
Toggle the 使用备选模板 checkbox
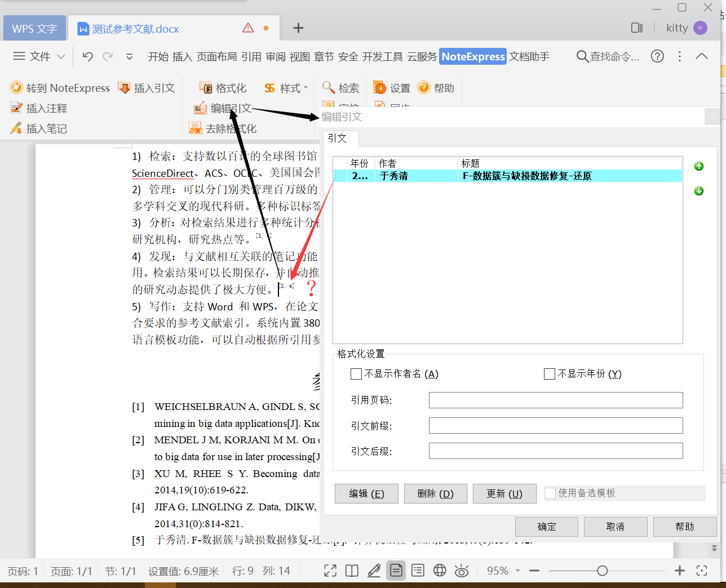point(550,493)
